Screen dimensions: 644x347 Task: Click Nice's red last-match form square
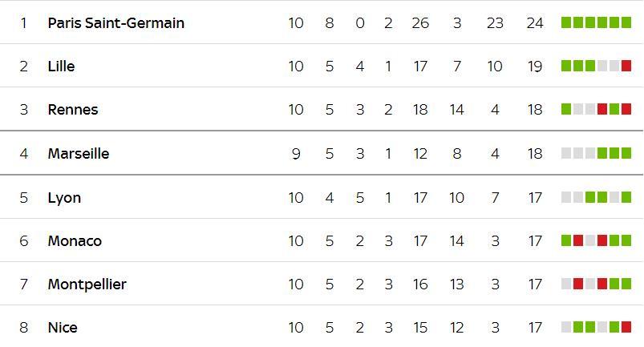pyautogui.click(x=626, y=327)
